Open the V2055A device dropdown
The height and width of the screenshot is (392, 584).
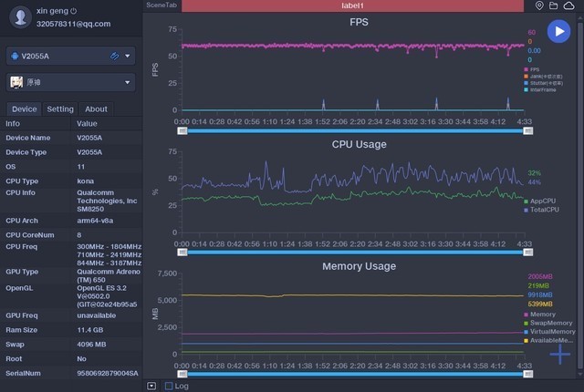128,57
